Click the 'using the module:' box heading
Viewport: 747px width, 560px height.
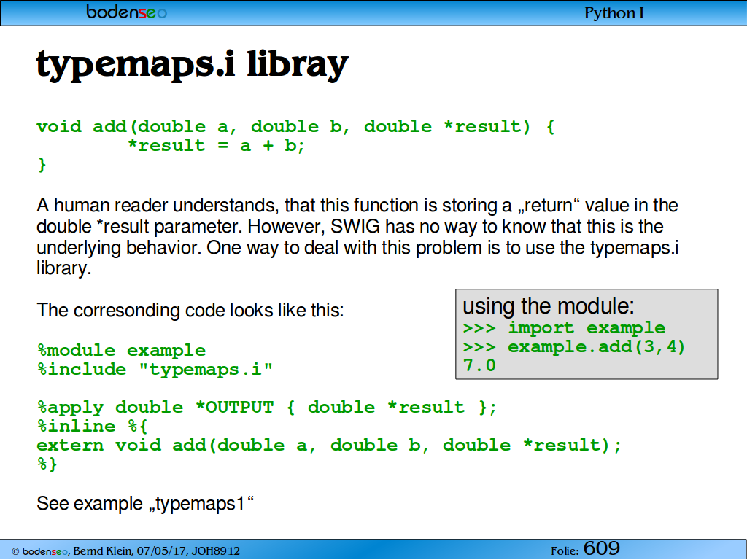[549, 306]
